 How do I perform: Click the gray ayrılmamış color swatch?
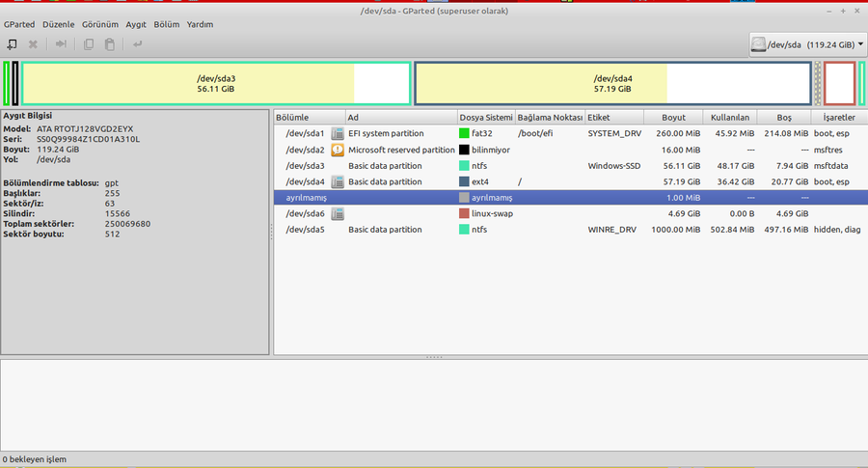coord(464,198)
